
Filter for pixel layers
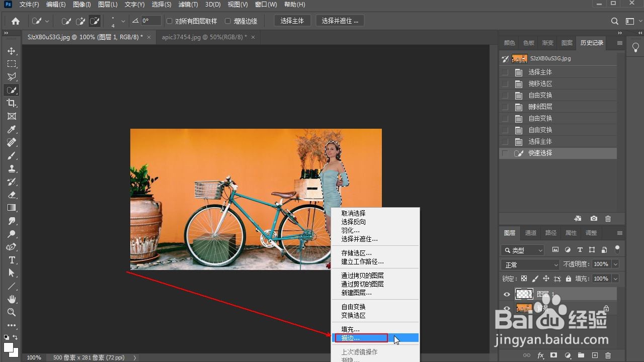pos(555,249)
